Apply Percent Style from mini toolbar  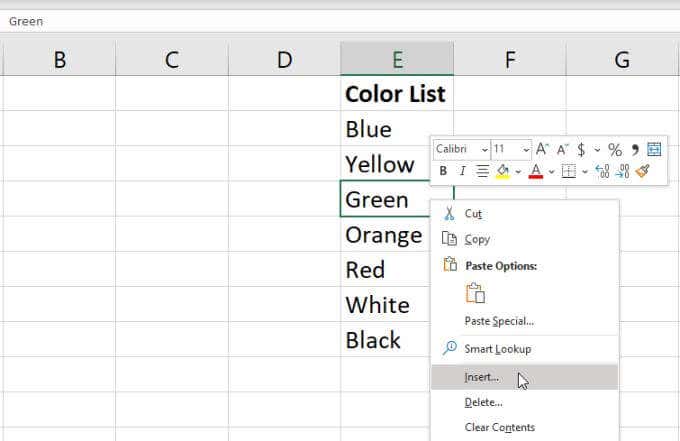(615, 149)
